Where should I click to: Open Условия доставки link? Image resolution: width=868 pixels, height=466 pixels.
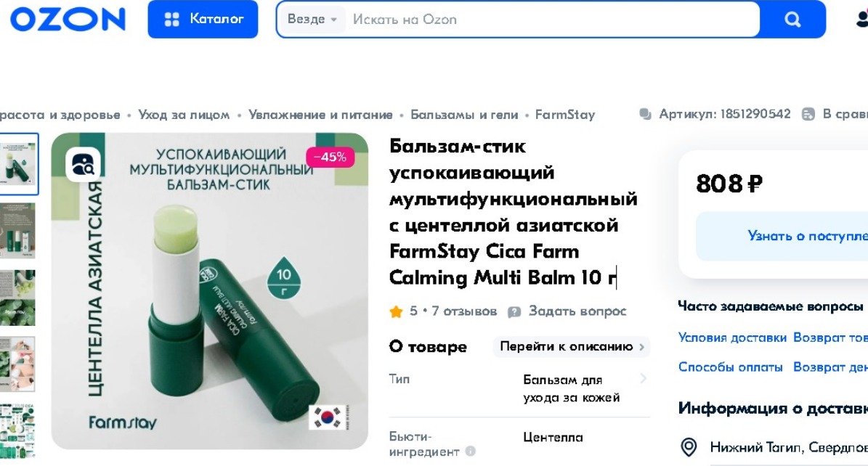(x=732, y=338)
